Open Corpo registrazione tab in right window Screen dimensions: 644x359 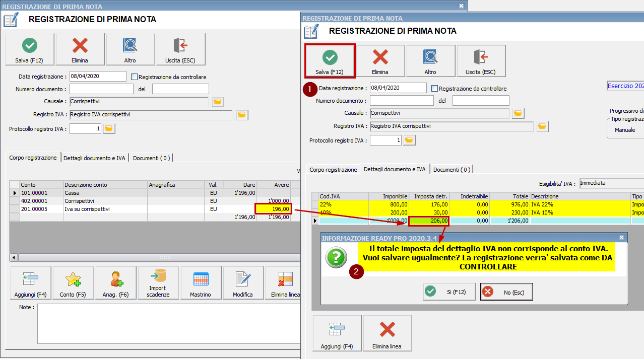[333, 170]
